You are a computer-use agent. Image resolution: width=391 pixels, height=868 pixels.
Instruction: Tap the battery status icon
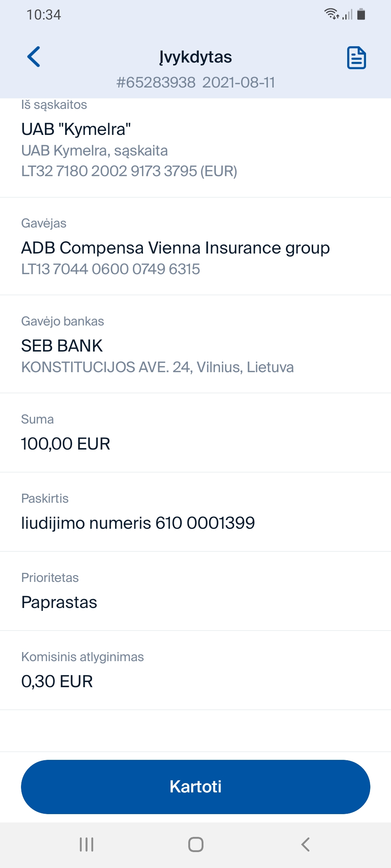pyautogui.click(x=361, y=14)
